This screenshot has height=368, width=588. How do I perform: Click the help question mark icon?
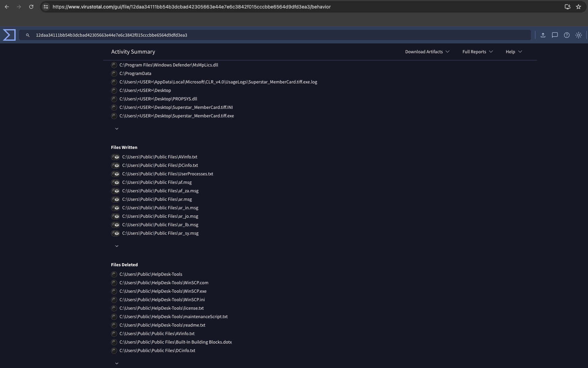click(567, 35)
